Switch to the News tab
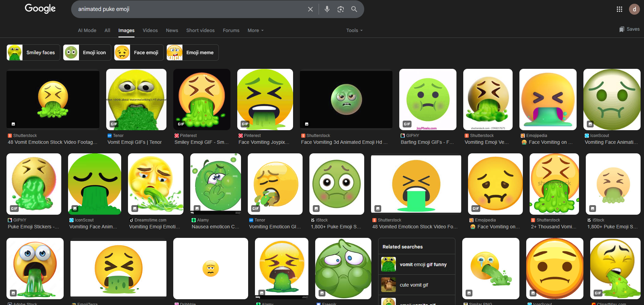Viewport: 644px width, 305px height. click(172, 30)
